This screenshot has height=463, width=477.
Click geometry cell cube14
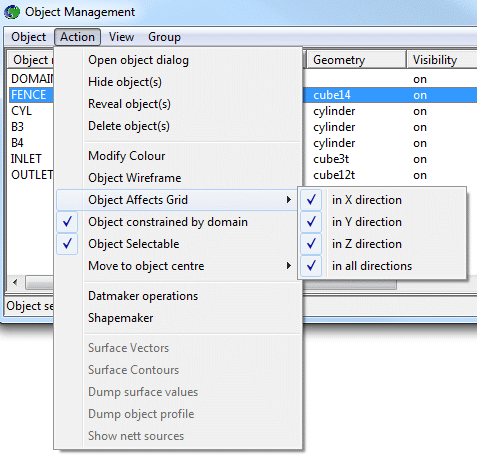pyautogui.click(x=332, y=95)
